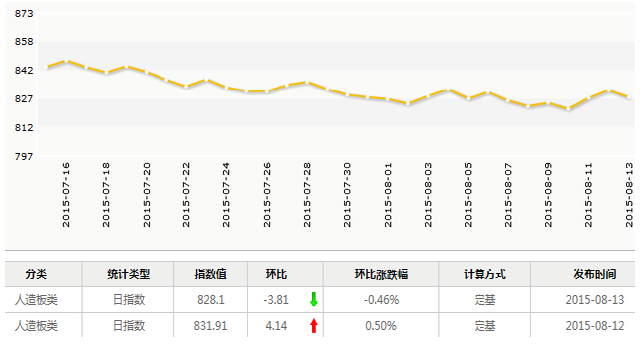This screenshot has height=362, width=640.
Task: Click 定基 in the 2015-08-13 row
Action: 485,300
